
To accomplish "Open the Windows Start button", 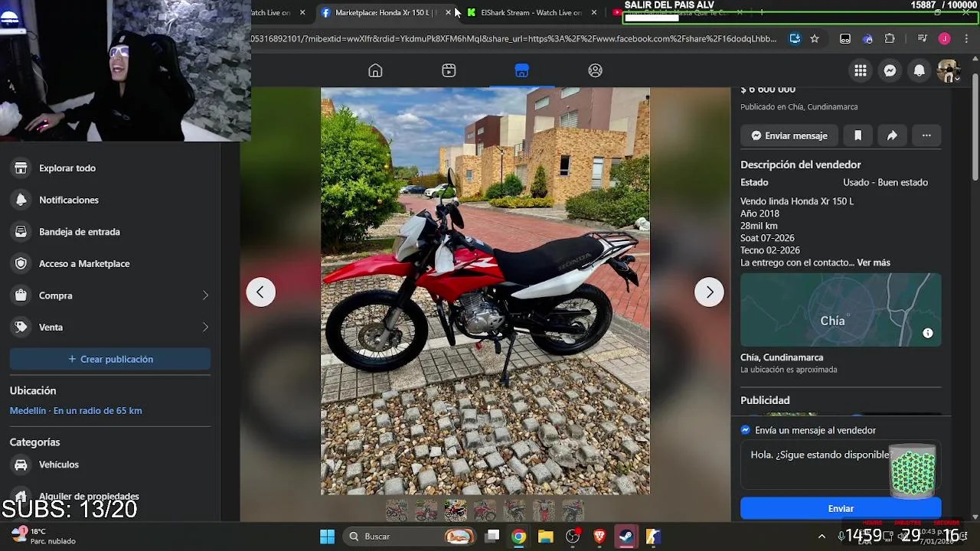I will click(327, 536).
